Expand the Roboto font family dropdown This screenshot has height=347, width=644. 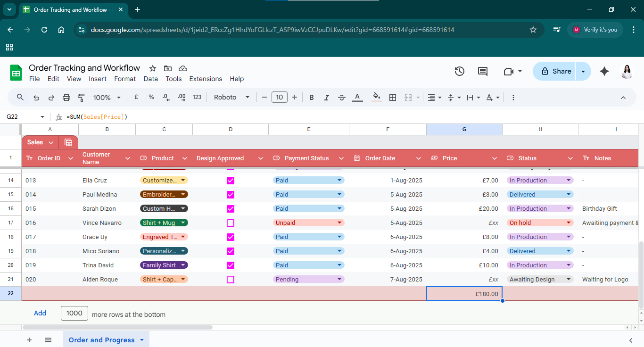click(231, 98)
